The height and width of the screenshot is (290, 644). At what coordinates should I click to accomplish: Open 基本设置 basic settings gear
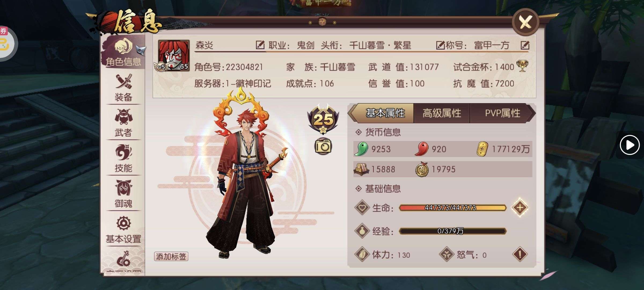123,230
